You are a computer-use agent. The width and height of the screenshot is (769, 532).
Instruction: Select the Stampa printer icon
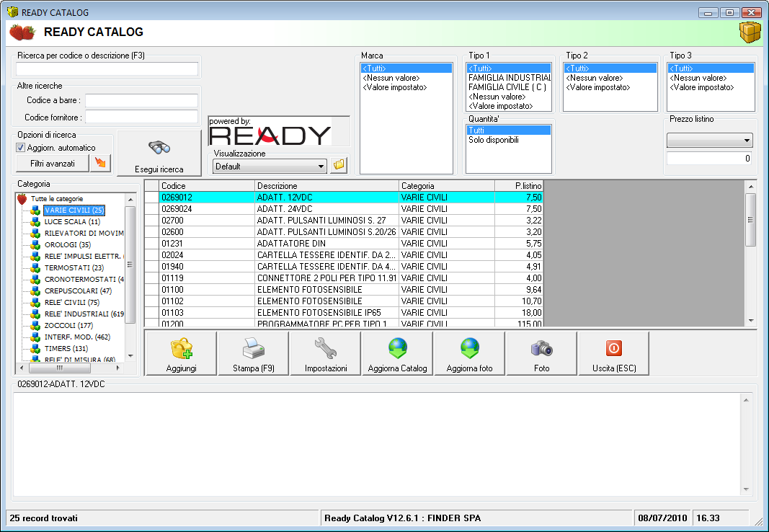click(252, 348)
